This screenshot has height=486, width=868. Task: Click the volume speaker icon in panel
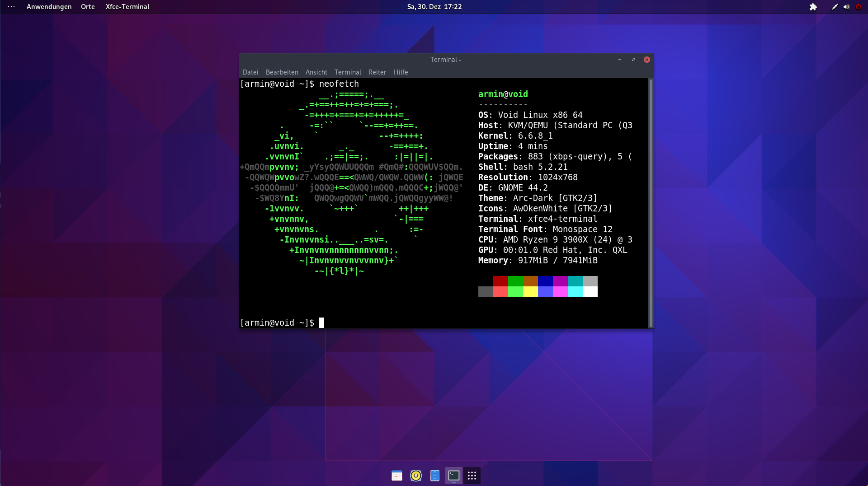(846, 7)
